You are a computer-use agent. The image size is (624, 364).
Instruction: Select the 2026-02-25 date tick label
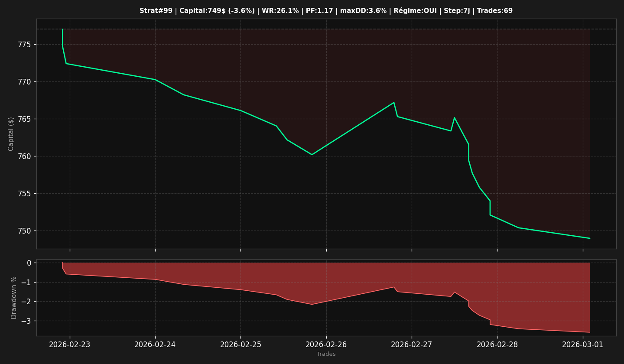[x=241, y=345]
